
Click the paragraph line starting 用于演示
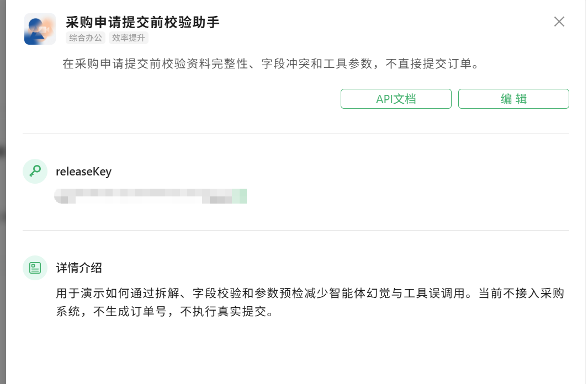coord(310,293)
